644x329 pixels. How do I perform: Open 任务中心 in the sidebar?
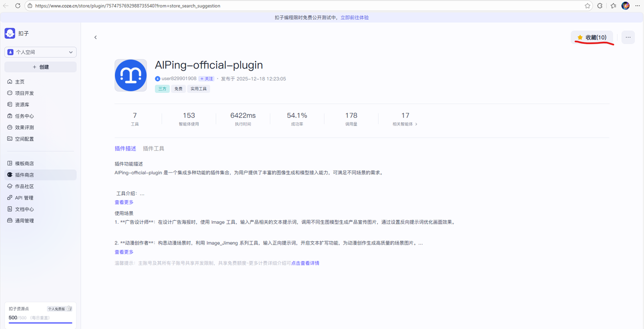pos(40,116)
